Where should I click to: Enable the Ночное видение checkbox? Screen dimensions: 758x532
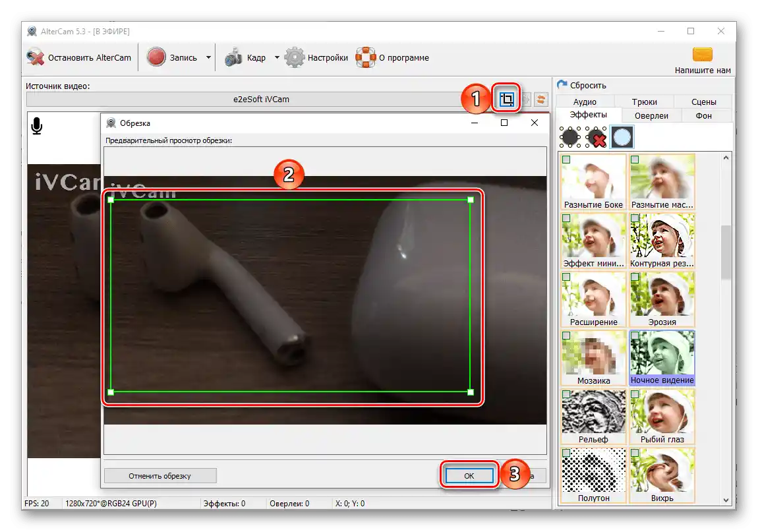[x=635, y=336]
